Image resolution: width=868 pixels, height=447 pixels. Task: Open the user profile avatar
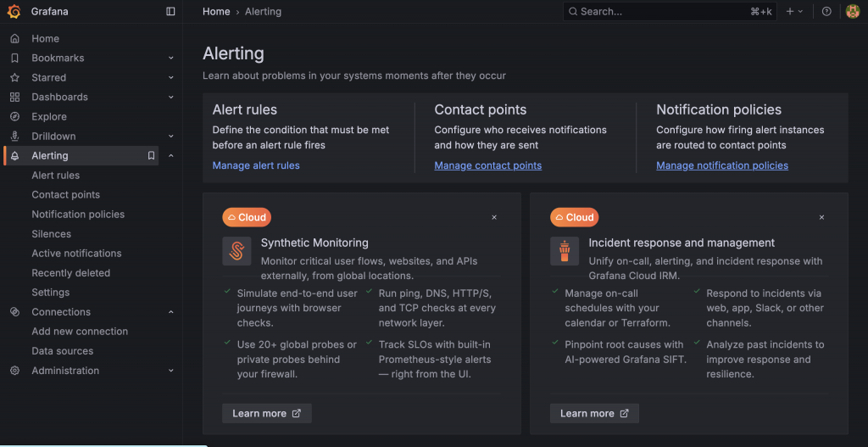(x=853, y=12)
